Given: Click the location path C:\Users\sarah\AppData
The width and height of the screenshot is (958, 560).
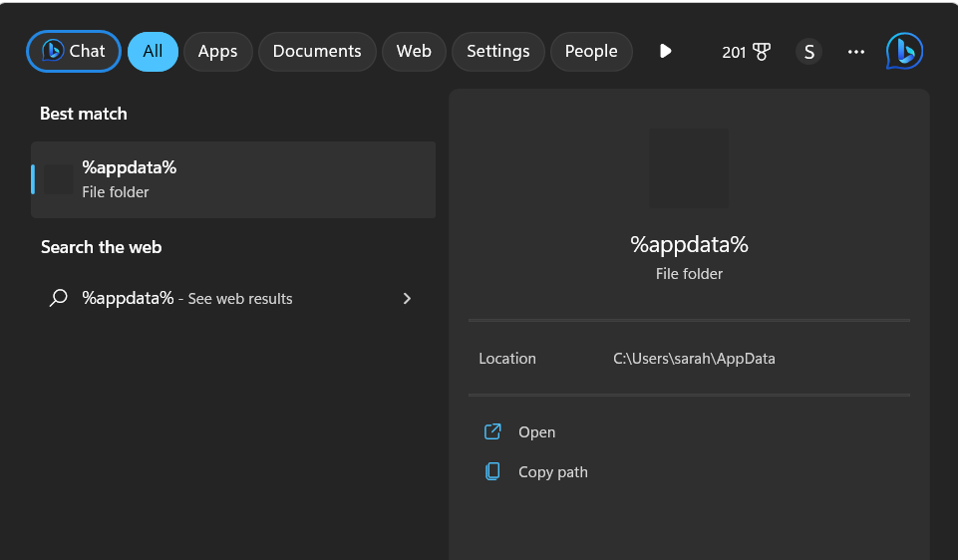Looking at the screenshot, I should pos(694,359).
